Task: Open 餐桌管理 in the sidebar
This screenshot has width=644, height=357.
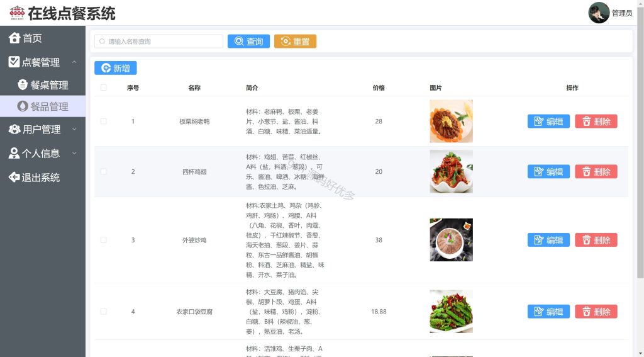Action: [x=43, y=85]
